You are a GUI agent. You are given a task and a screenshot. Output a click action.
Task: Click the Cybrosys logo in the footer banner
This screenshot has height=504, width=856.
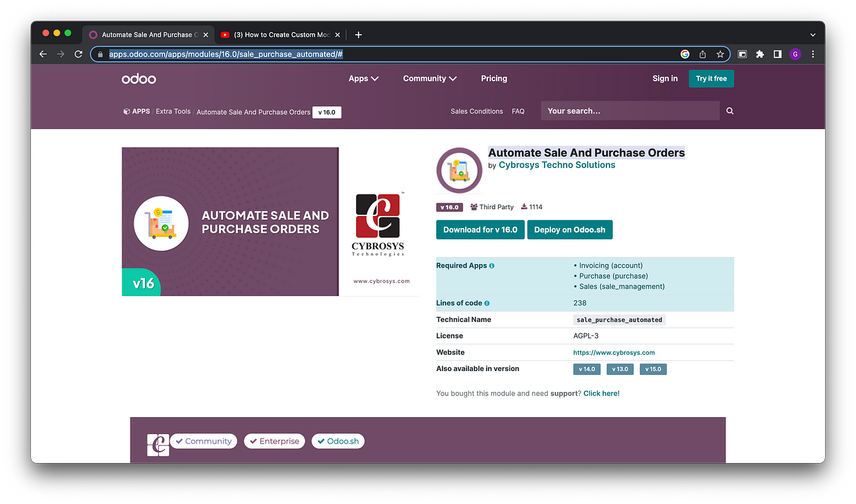click(x=158, y=444)
